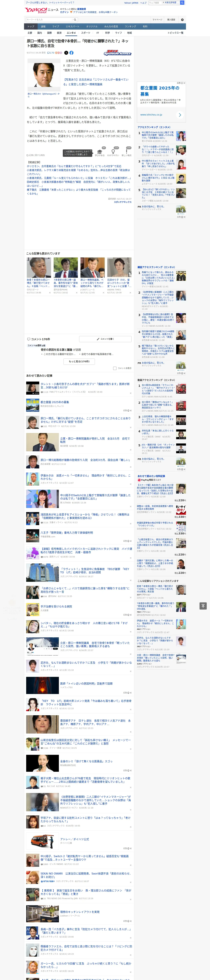
Task: Open マイページ link
Action: [157, 19]
